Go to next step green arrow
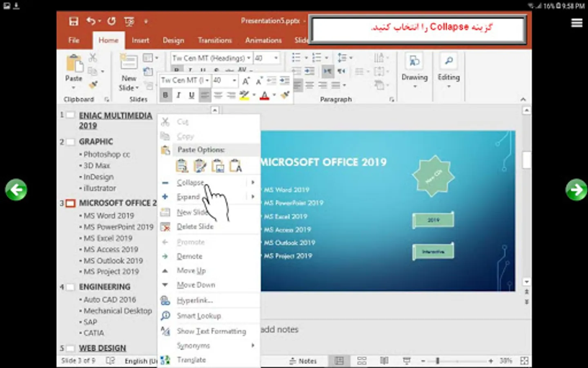 [x=576, y=190]
